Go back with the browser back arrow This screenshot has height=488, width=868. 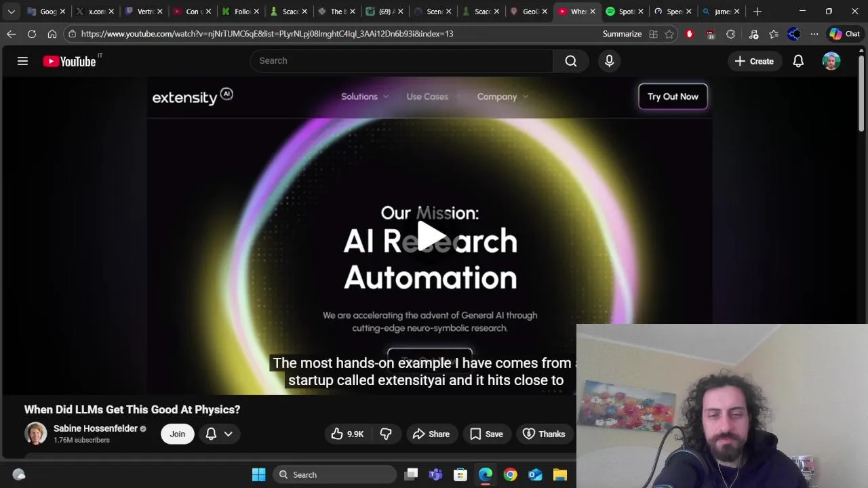click(12, 34)
